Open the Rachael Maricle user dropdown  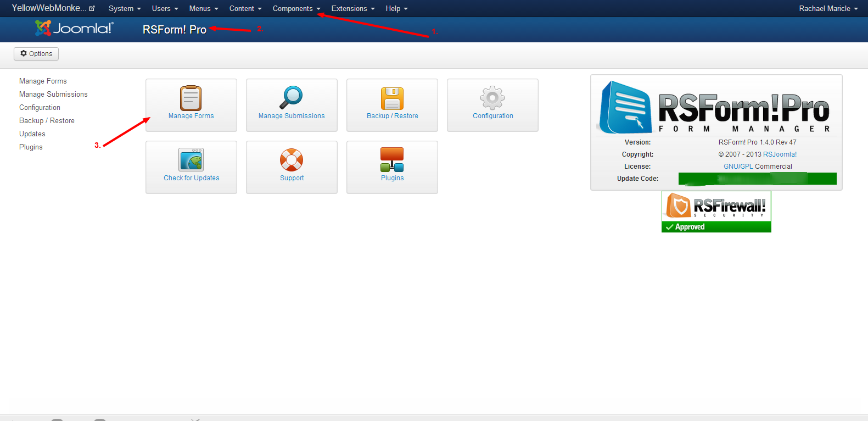(x=828, y=8)
